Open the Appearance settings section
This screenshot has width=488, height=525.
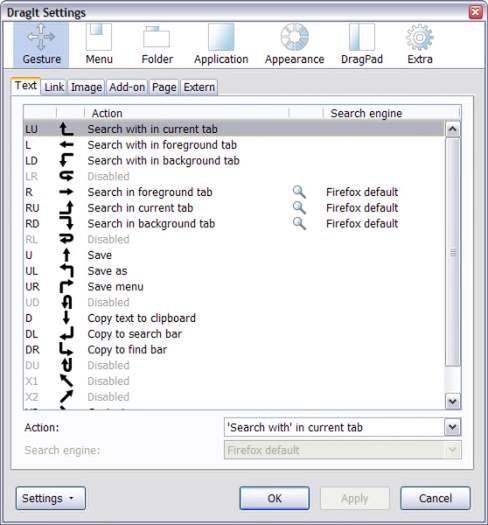[x=294, y=45]
